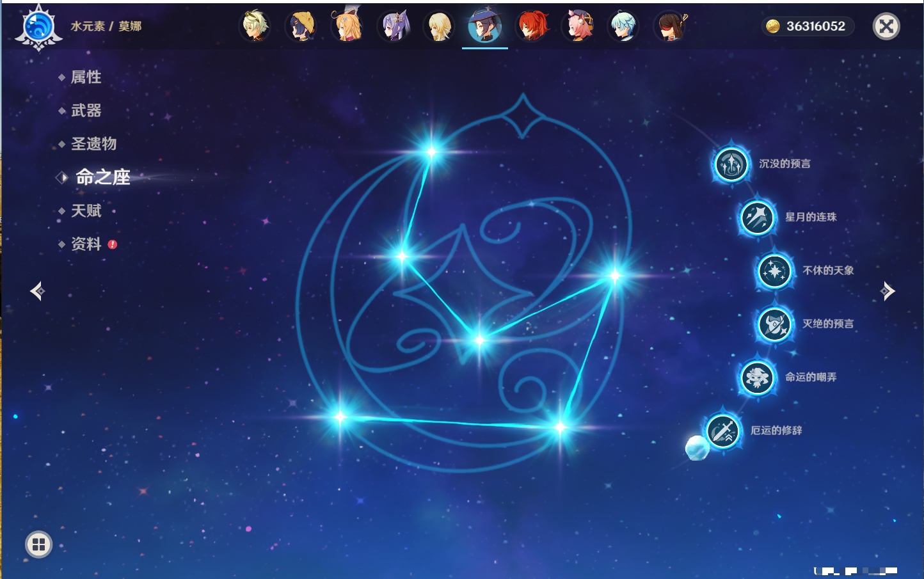Choose the light-blue-haired Chongyun avatar
Viewport: 924px width, 579px height.
623,26
